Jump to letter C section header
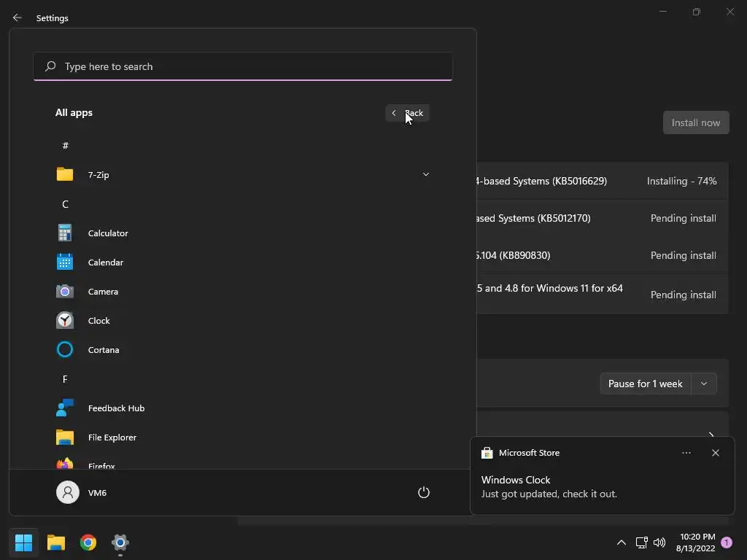This screenshot has width=747, height=560. click(65, 204)
